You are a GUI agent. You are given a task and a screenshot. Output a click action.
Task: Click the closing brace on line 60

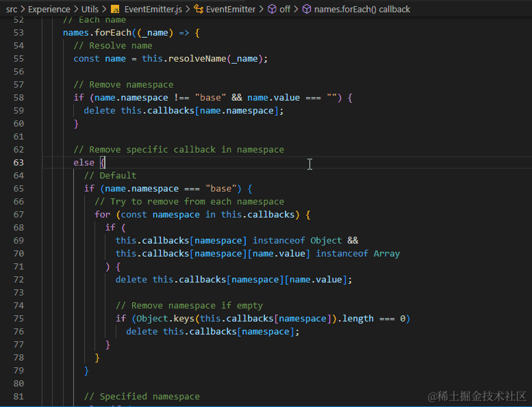(x=76, y=124)
